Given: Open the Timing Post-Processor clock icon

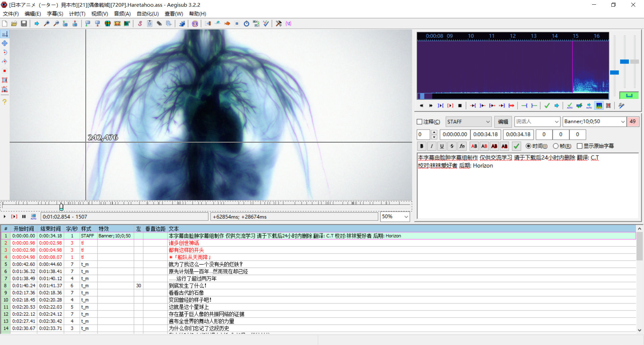Looking at the screenshot, I should pos(247,23).
